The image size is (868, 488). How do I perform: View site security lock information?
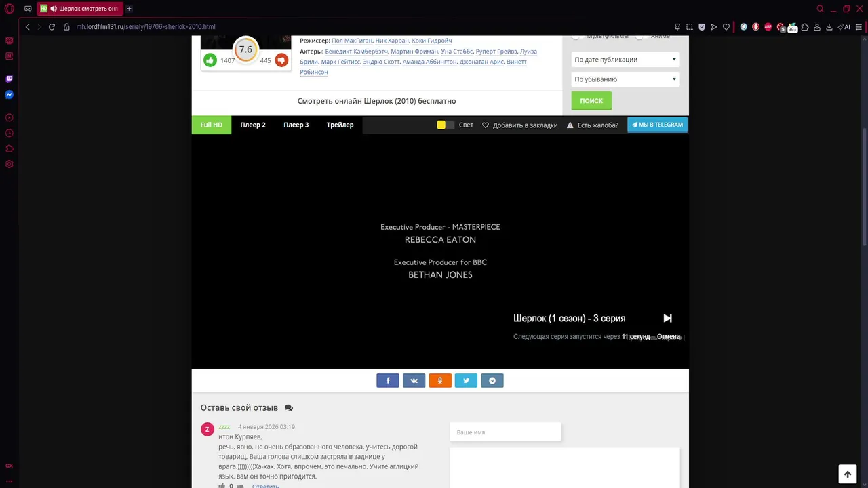[66, 27]
